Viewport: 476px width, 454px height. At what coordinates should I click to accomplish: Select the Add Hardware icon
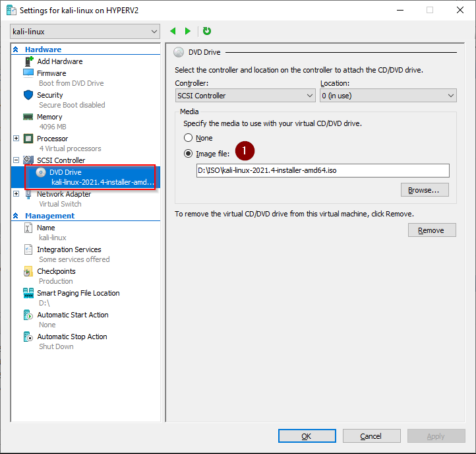coord(28,61)
